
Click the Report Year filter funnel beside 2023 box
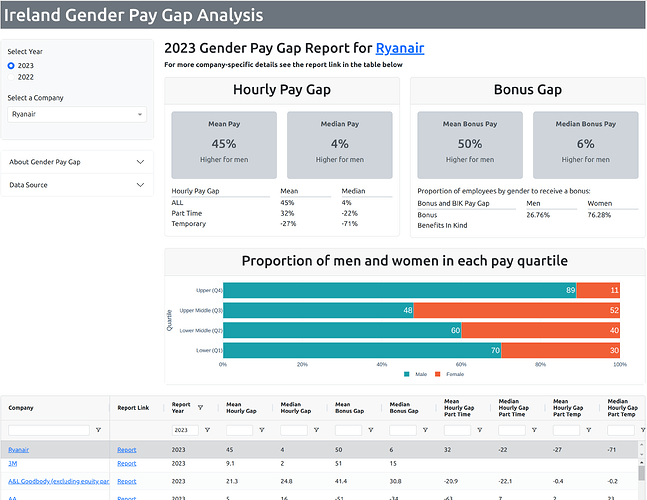tap(208, 430)
